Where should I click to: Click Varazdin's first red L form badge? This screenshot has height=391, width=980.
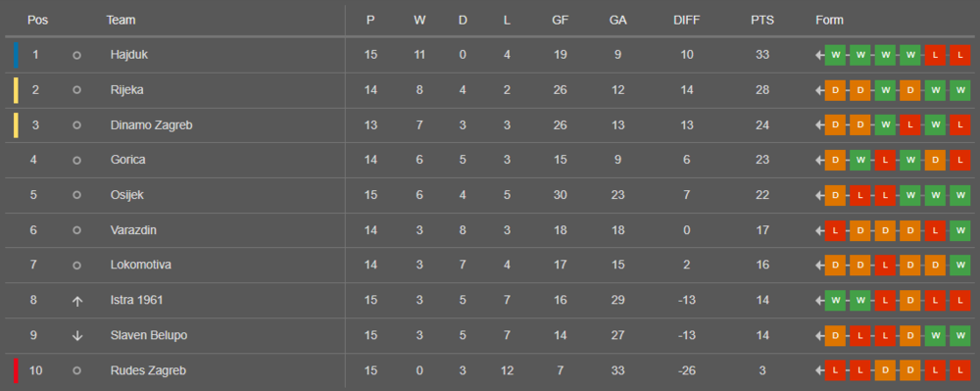[835, 230]
